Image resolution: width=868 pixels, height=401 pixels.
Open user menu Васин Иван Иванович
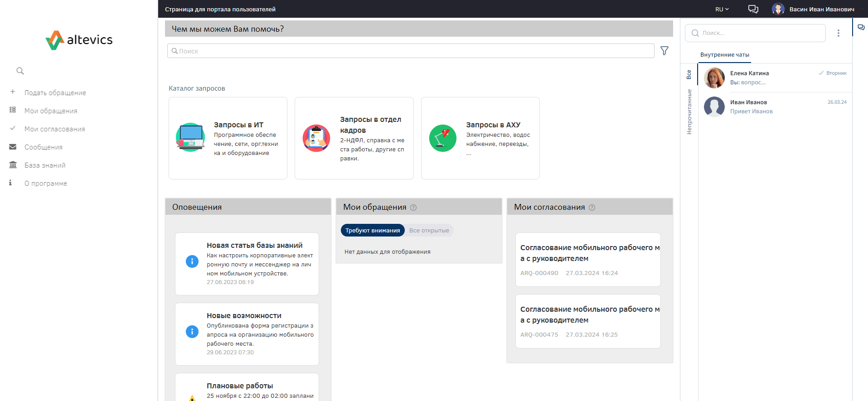pos(813,9)
